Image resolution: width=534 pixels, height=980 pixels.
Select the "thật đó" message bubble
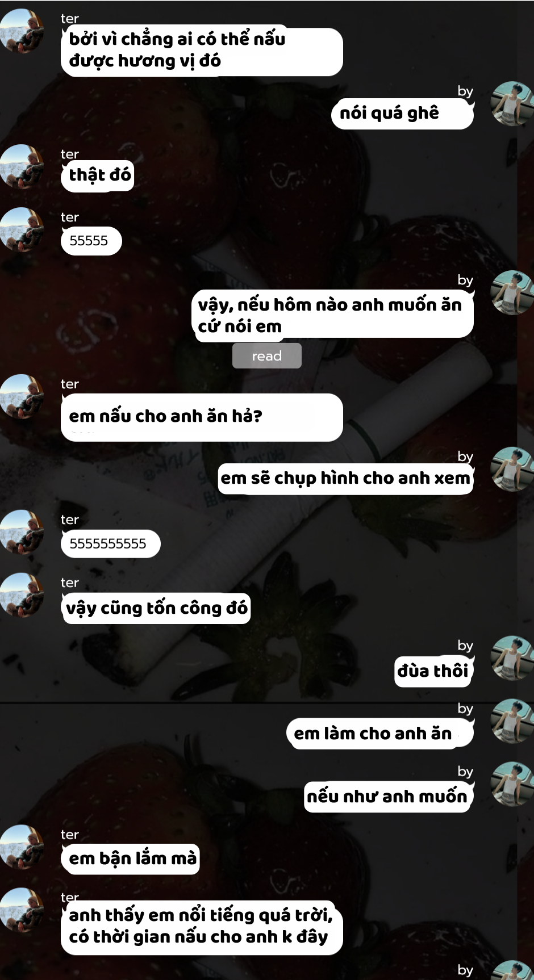coord(97,176)
